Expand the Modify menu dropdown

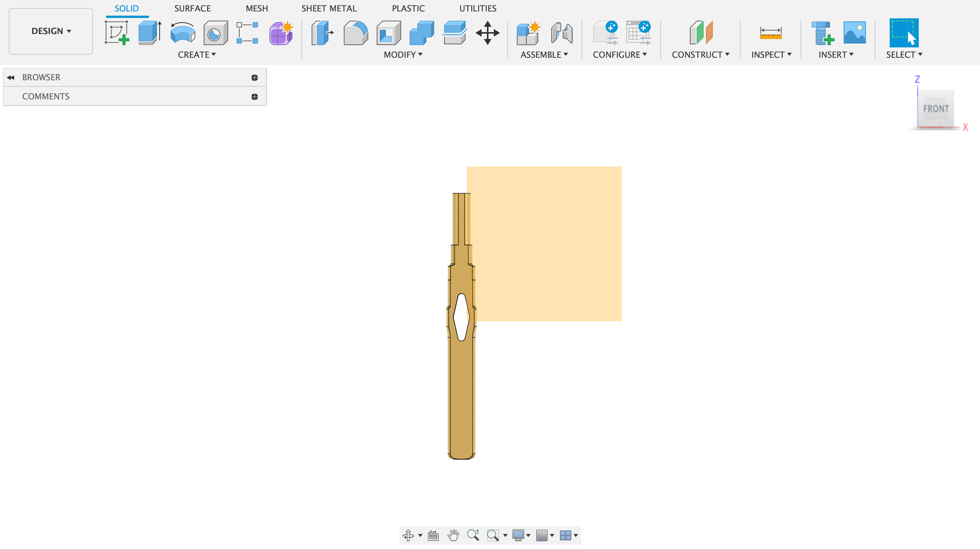(x=403, y=55)
